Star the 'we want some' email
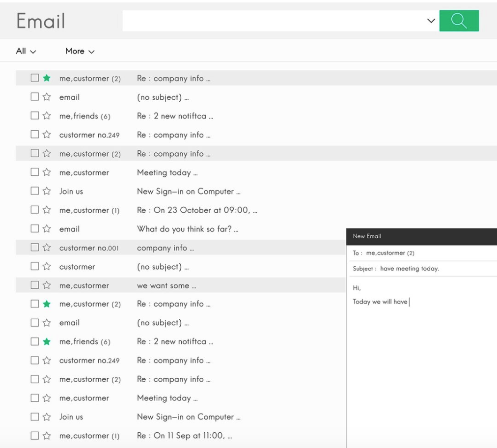This screenshot has height=448, width=497. click(x=47, y=285)
